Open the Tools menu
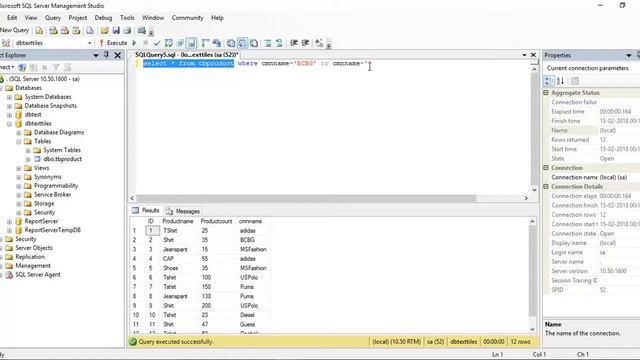Image resolution: width=640 pixels, height=360 pixels. (127, 18)
